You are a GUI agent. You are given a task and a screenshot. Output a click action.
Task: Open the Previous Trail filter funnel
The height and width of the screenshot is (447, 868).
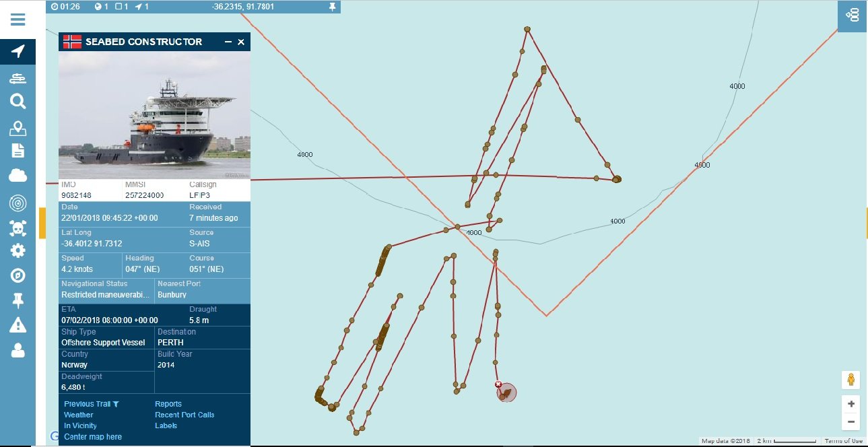pyautogui.click(x=116, y=404)
